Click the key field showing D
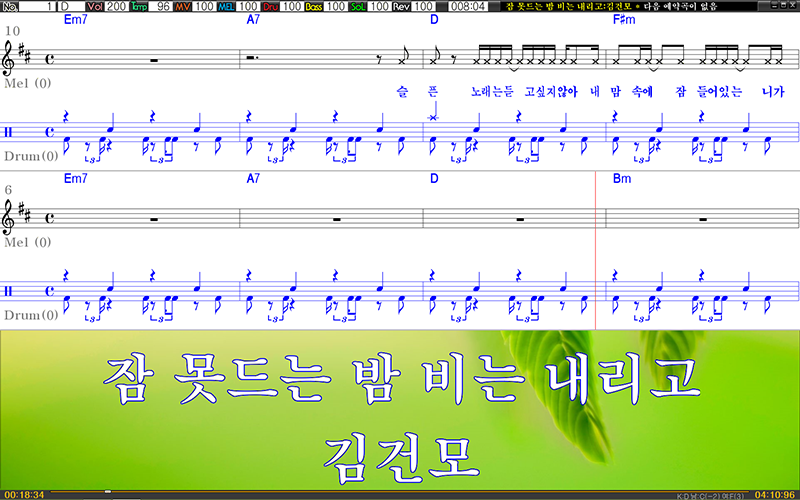The height and width of the screenshot is (500, 800). pyautogui.click(x=70, y=6)
